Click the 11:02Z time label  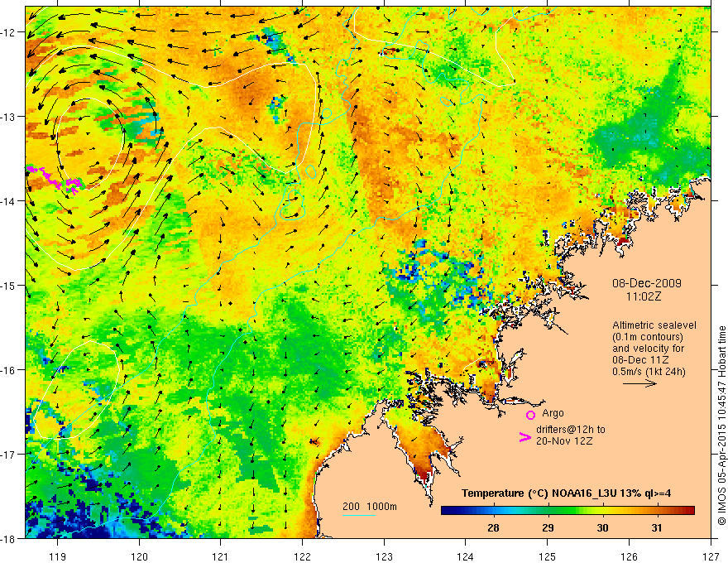click(x=644, y=296)
